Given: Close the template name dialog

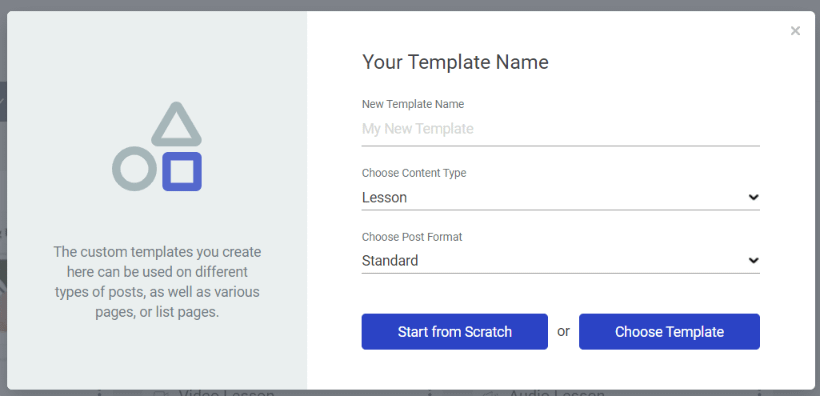Looking at the screenshot, I should point(795,31).
